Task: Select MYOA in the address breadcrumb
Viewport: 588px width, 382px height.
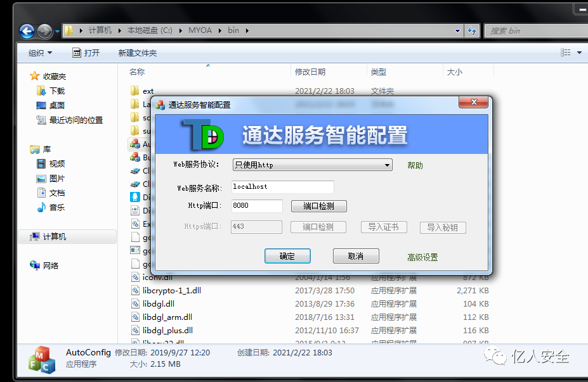Action: 200,30
